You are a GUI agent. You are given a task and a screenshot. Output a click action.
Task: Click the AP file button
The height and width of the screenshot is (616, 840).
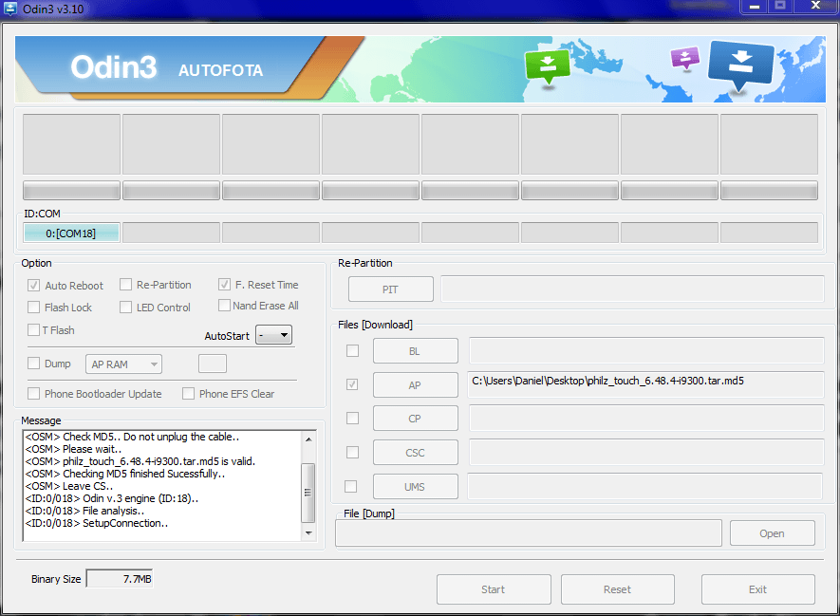click(x=415, y=385)
